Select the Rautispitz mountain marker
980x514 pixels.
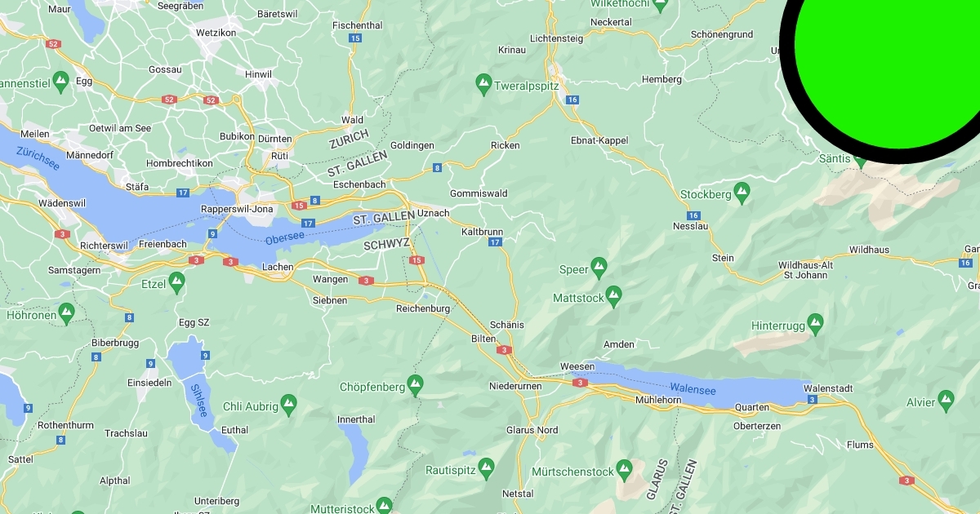click(486, 468)
